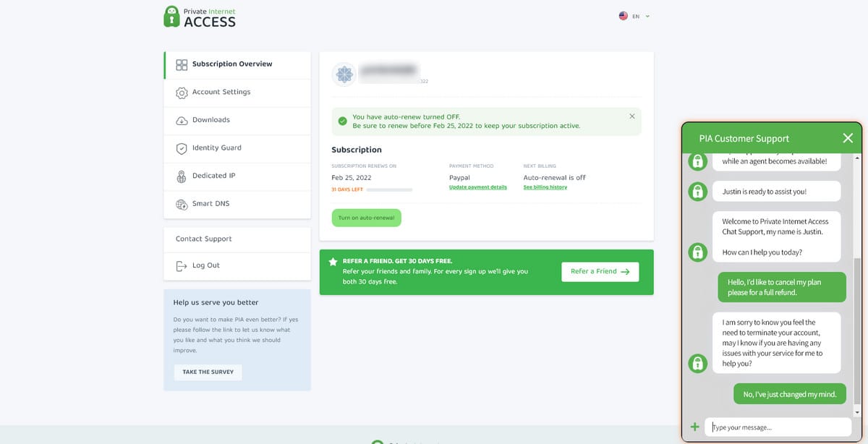Viewport: 868px width, 444px height.
Task: Click the chat attachment plus icon
Action: (x=695, y=427)
